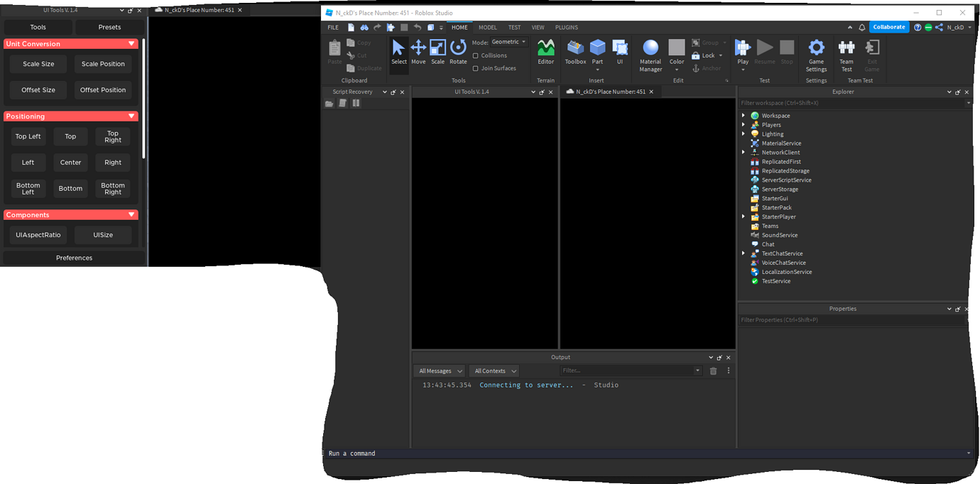
Task: Select the Move tool in the ribbon
Action: click(x=418, y=51)
